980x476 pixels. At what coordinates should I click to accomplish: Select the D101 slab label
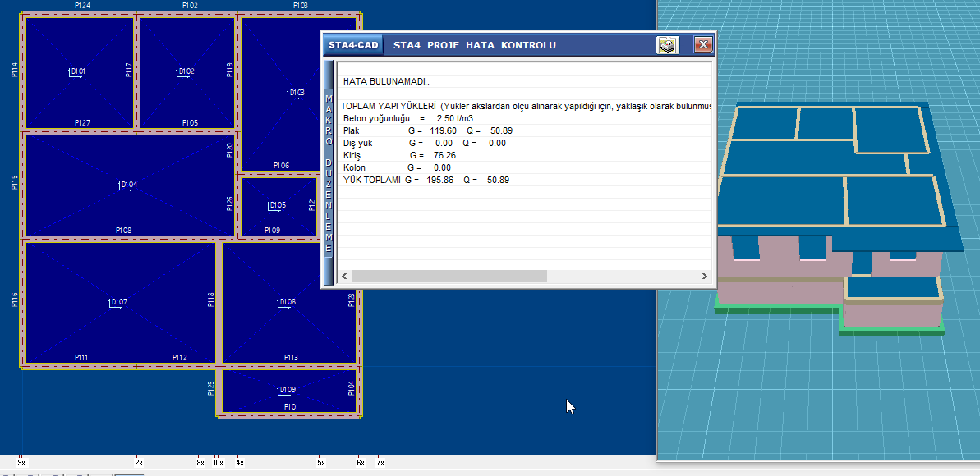[x=77, y=72]
